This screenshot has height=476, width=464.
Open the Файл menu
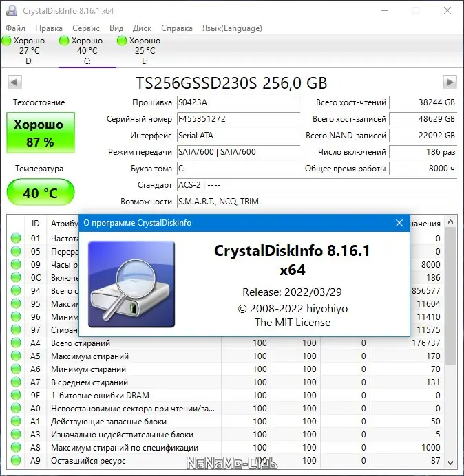(x=16, y=28)
